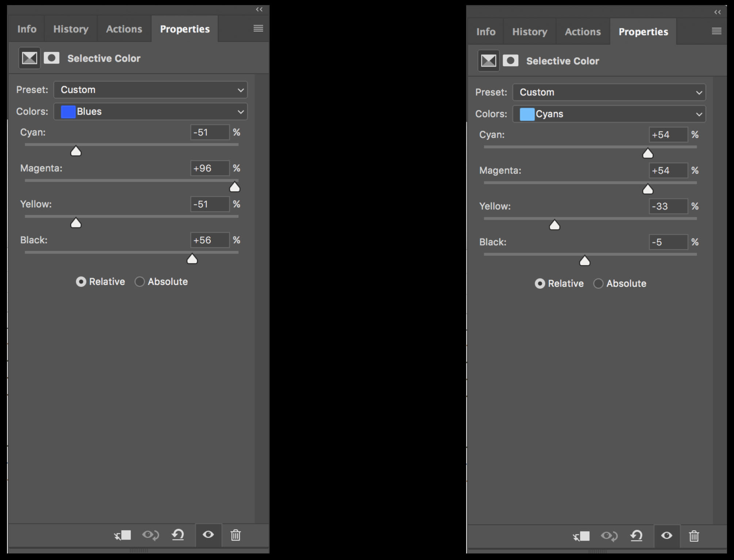Switch to the History tab in the left panel

pos(71,29)
